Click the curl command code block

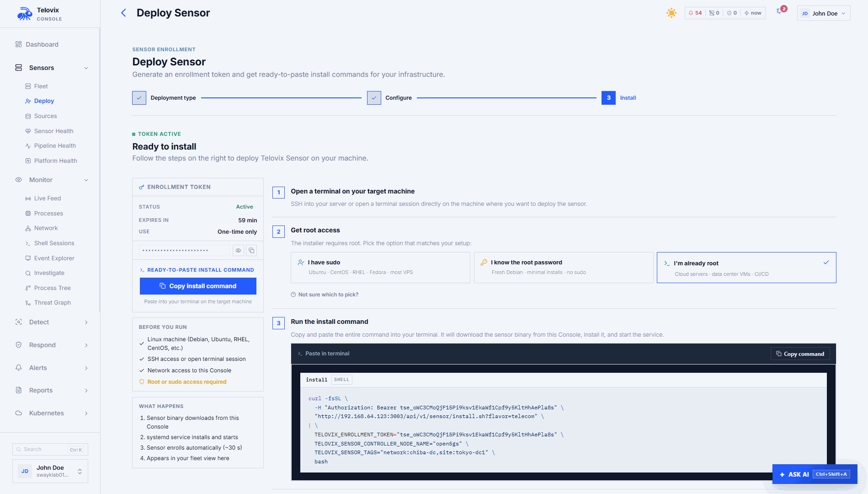563,430
